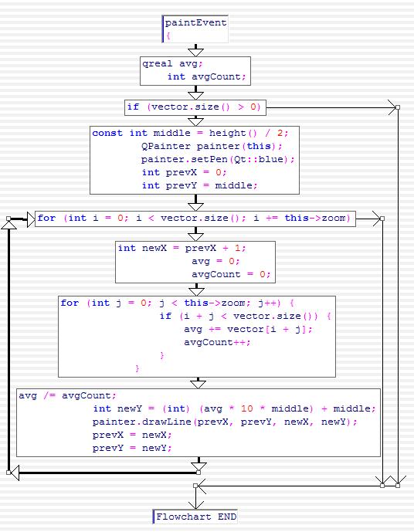Select the Flowchart END block
Image resolution: width=414 pixels, height=532 pixels.
[x=195, y=517]
